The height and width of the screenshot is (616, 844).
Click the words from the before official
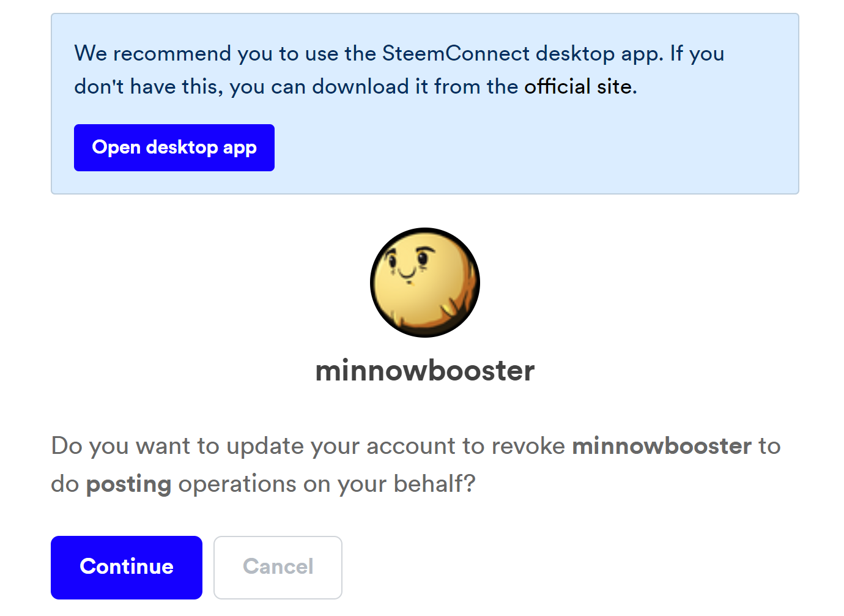[476, 87]
